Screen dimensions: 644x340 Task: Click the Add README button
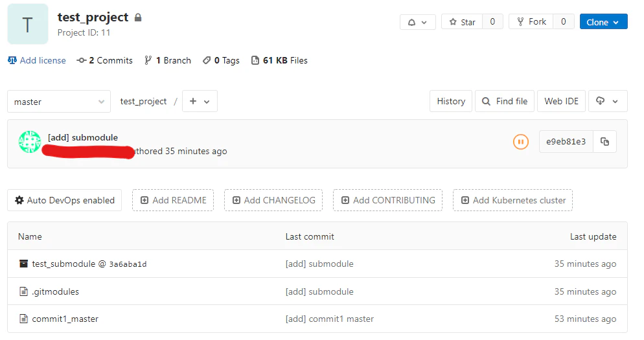173,200
